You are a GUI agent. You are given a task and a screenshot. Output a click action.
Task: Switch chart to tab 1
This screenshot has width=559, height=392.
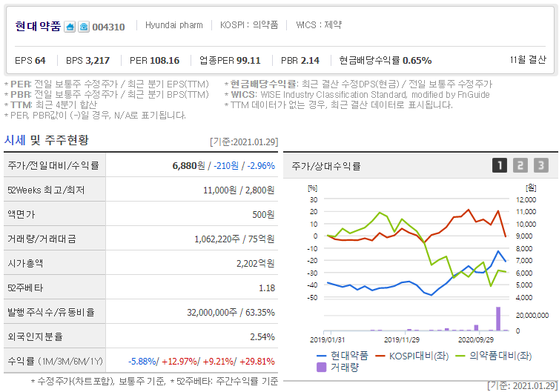tap(500, 165)
